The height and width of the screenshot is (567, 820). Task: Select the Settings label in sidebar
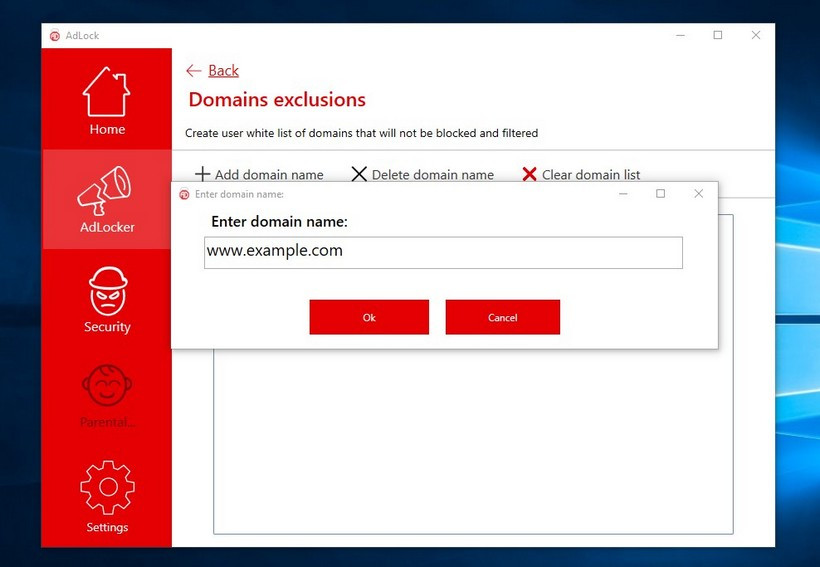coord(107,527)
